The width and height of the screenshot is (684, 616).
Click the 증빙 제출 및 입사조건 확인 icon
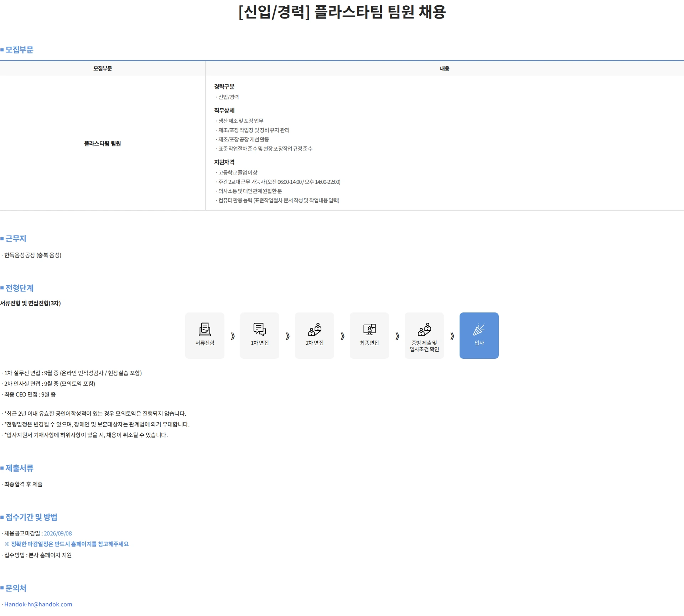[424, 330]
